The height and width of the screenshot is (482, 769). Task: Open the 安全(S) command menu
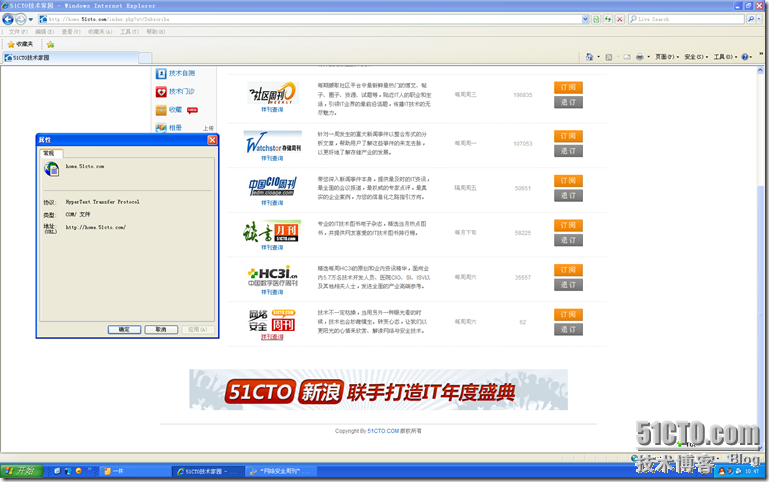tap(696, 57)
